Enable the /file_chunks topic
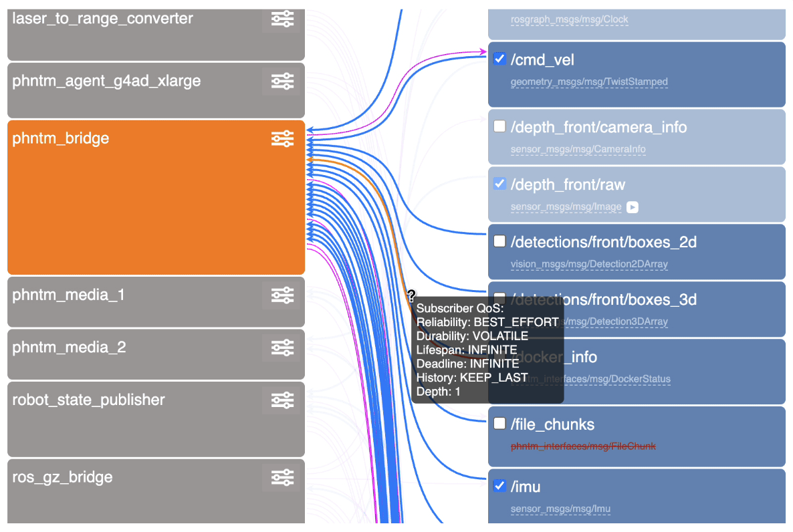The width and height of the screenshot is (793, 532). (x=499, y=422)
